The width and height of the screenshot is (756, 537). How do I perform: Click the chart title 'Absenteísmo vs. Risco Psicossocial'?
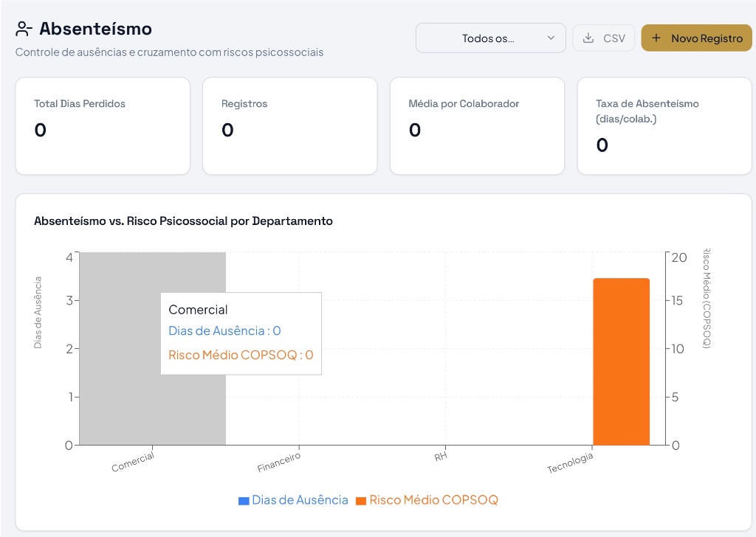183,221
